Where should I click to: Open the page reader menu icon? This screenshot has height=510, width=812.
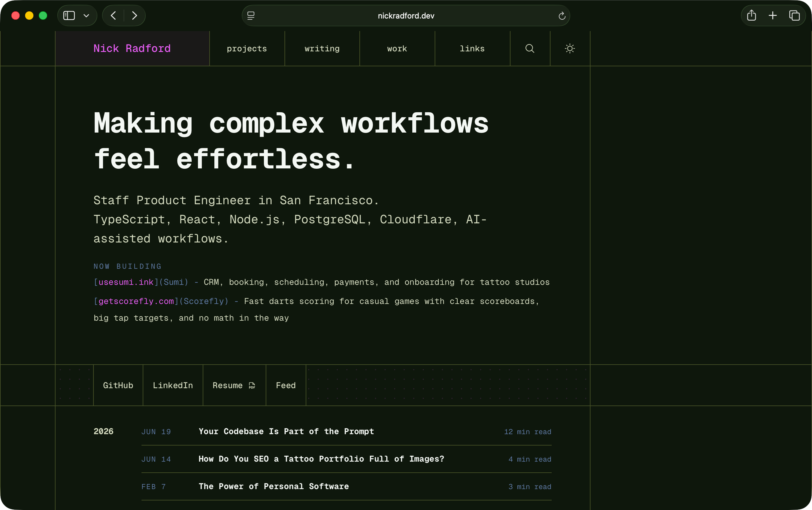251,16
